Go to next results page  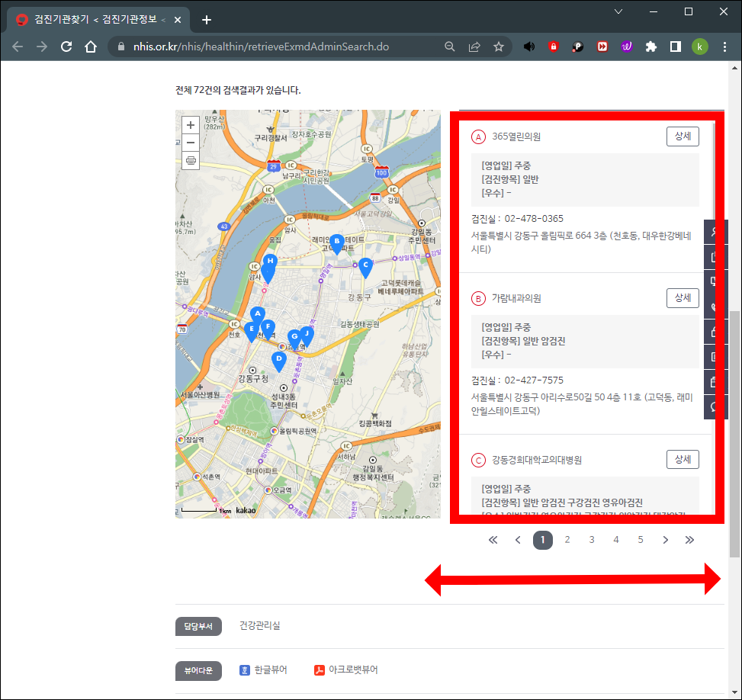coord(665,540)
